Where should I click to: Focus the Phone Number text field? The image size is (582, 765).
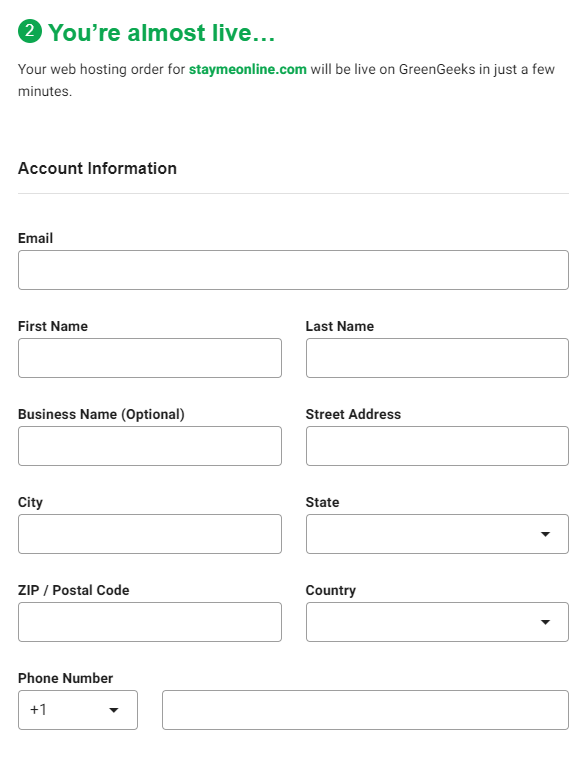[x=365, y=710]
